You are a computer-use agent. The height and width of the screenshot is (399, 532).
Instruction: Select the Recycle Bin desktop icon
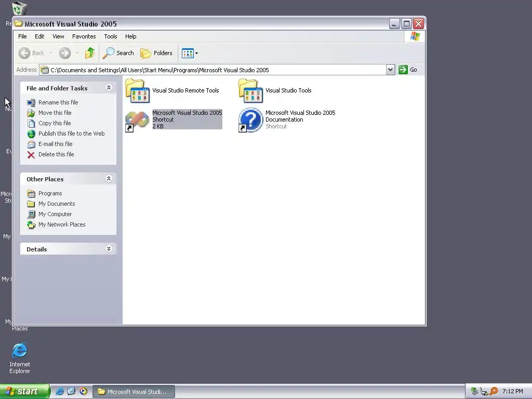pyautogui.click(x=18, y=8)
